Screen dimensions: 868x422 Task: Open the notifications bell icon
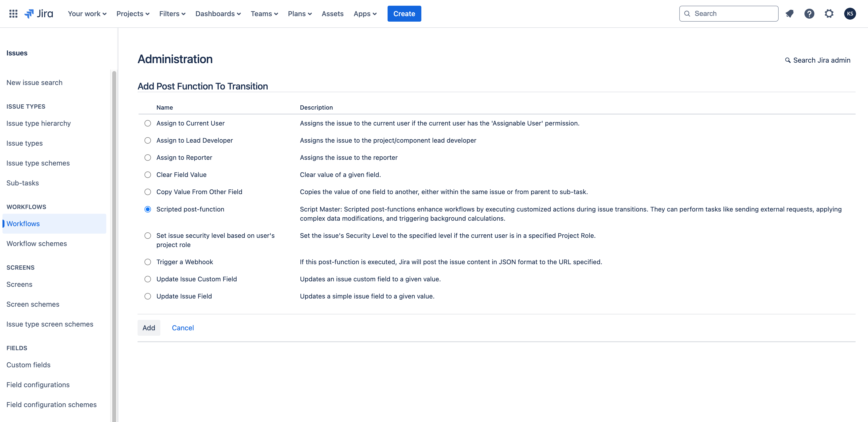(x=789, y=13)
